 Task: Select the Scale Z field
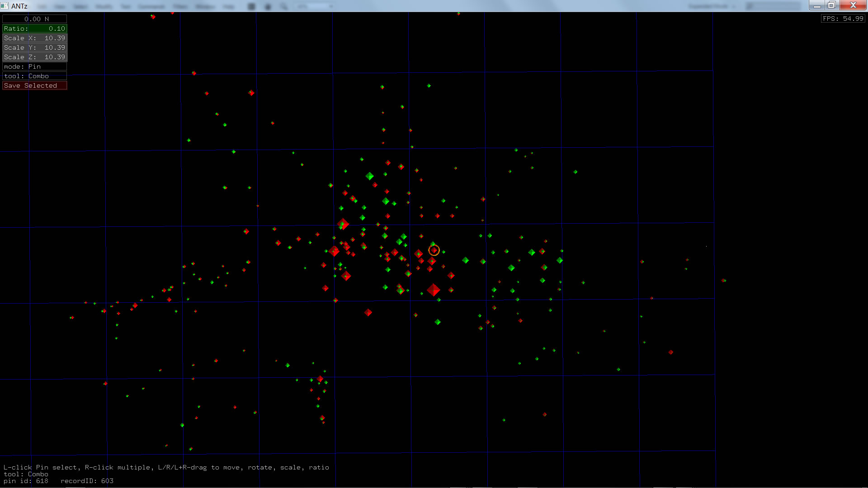34,57
